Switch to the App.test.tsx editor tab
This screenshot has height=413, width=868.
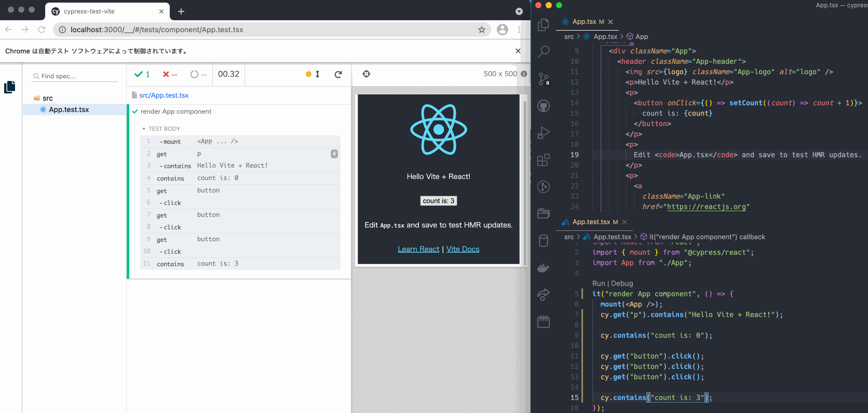point(591,222)
